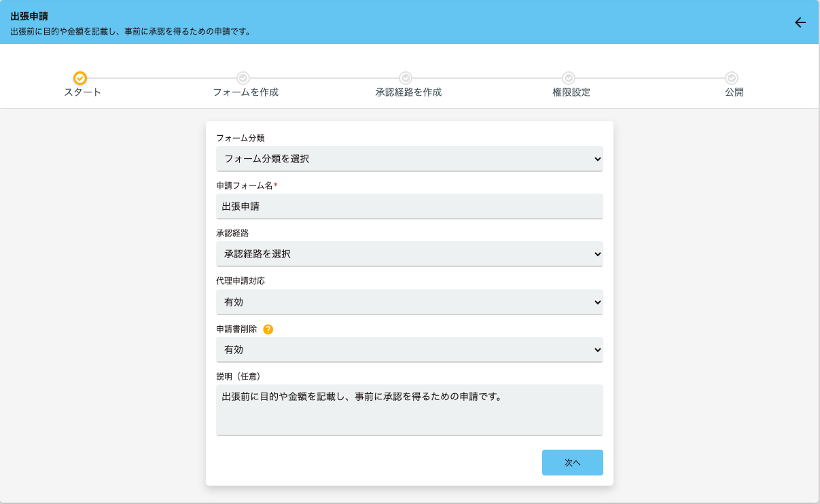This screenshot has width=820, height=504.
Task: Click the フォームを作成 step circle icon
Action: coord(243,78)
